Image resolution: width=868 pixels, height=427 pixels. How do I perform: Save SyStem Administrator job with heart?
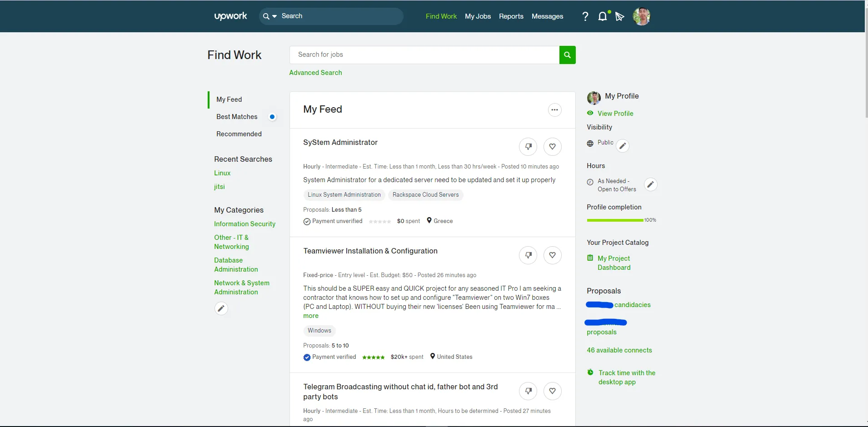tap(552, 147)
